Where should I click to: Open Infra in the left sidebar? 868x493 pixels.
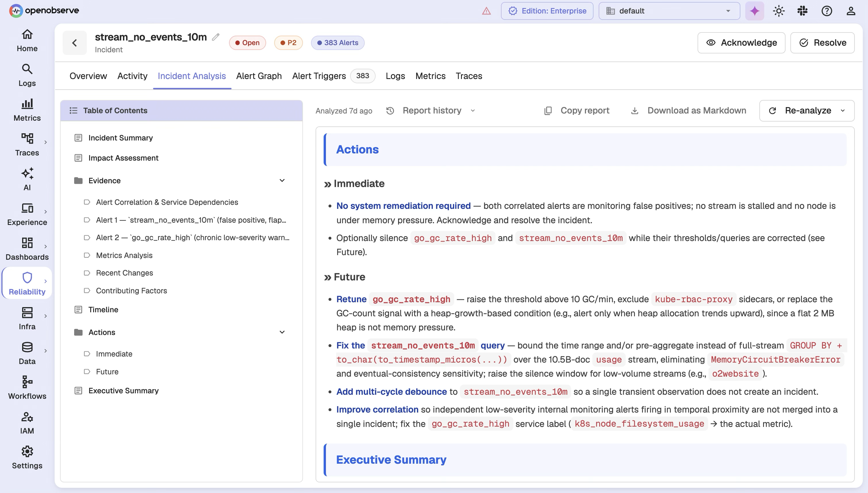(x=27, y=319)
